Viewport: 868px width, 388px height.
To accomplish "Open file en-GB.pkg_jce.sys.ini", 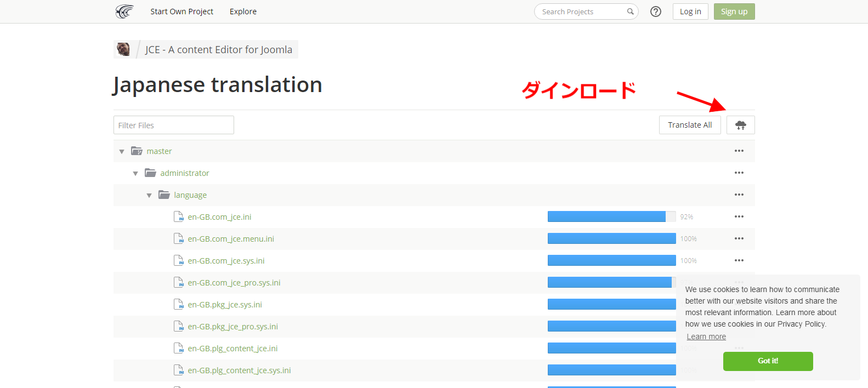I will click(225, 305).
